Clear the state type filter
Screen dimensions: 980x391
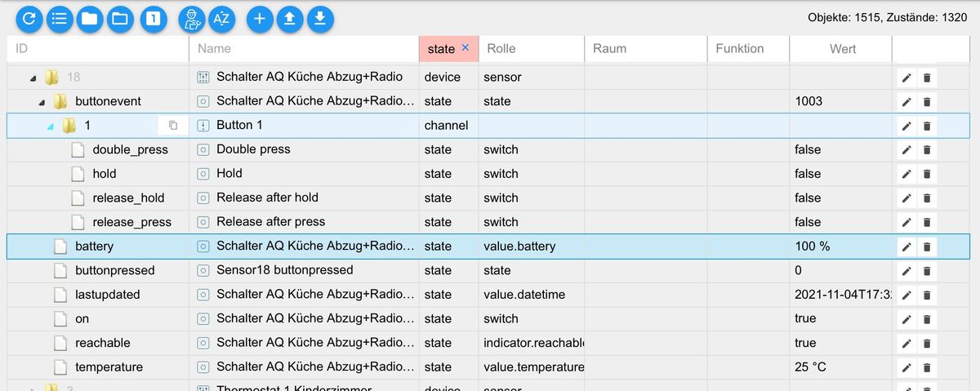[x=465, y=48]
